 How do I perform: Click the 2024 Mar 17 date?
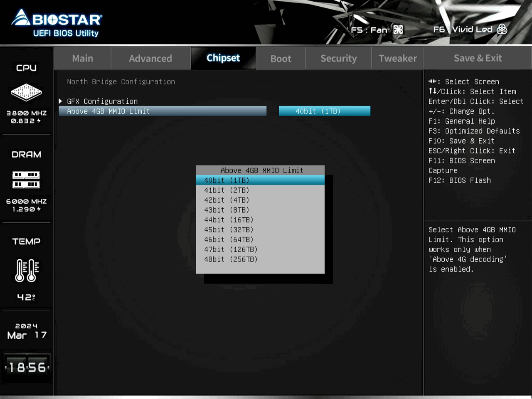(x=27, y=331)
